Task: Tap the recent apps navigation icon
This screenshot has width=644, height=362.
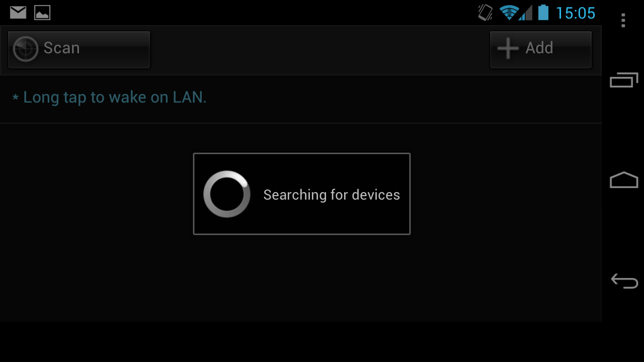Action: [x=624, y=80]
